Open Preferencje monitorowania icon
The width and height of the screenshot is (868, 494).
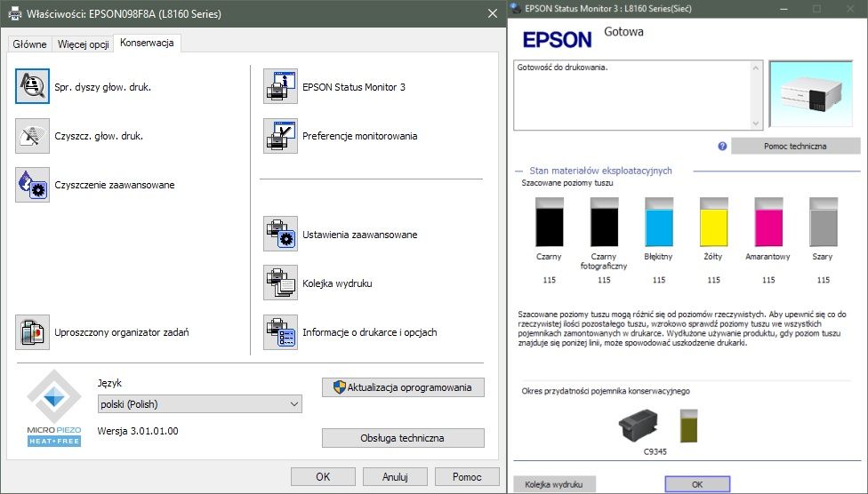pyautogui.click(x=280, y=136)
